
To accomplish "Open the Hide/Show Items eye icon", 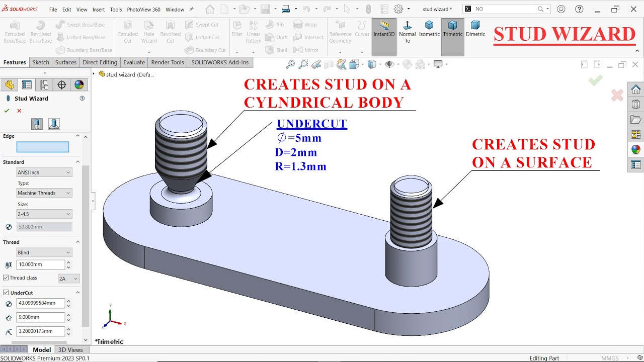I will click(388, 64).
